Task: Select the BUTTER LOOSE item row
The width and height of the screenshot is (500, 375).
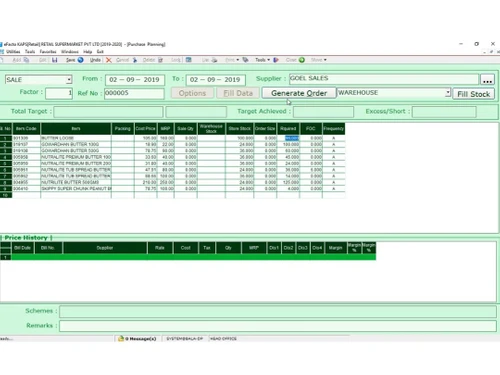Action: pyautogui.click(x=173, y=138)
